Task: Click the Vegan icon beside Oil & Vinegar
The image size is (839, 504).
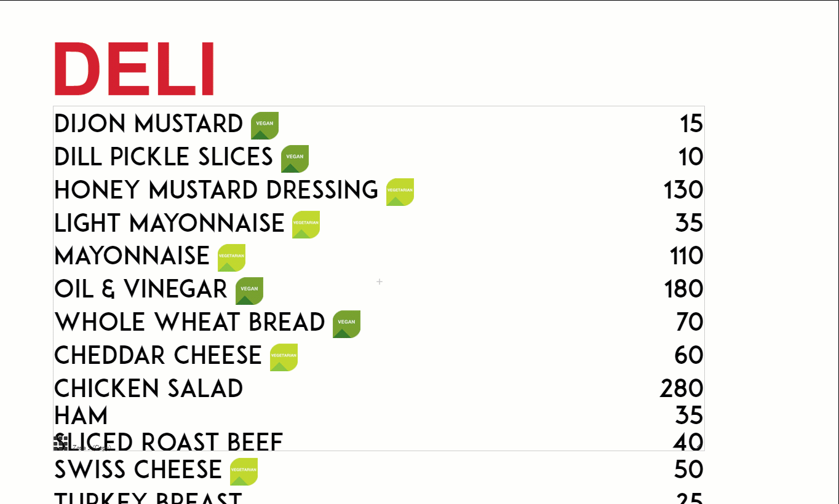Action: [x=249, y=291]
